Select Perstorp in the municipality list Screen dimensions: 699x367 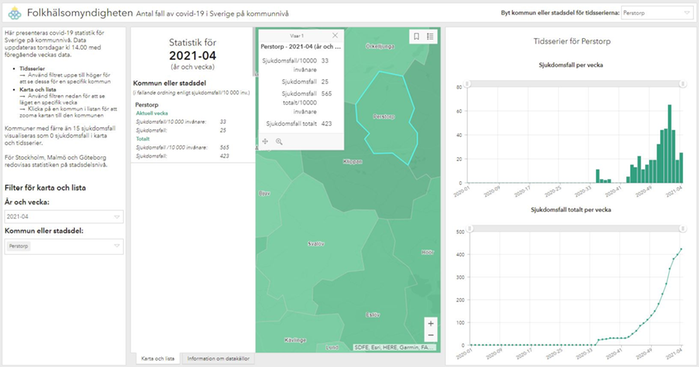(x=193, y=131)
